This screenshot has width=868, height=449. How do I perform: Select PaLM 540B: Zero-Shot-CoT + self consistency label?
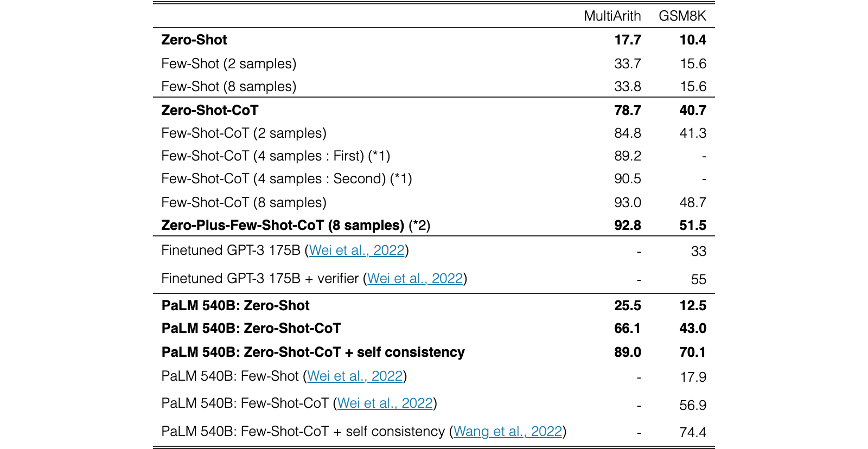pyautogui.click(x=313, y=352)
